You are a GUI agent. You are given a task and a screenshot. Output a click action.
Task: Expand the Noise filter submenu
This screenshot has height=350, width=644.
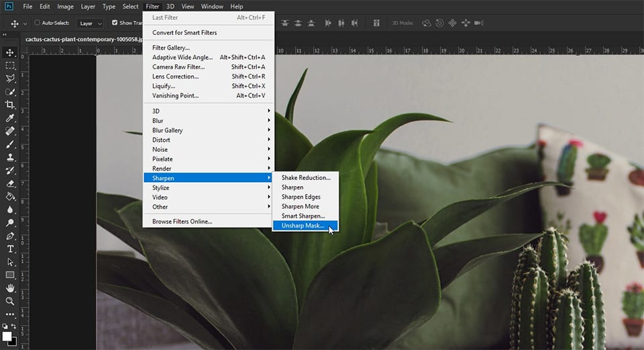[x=209, y=149]
